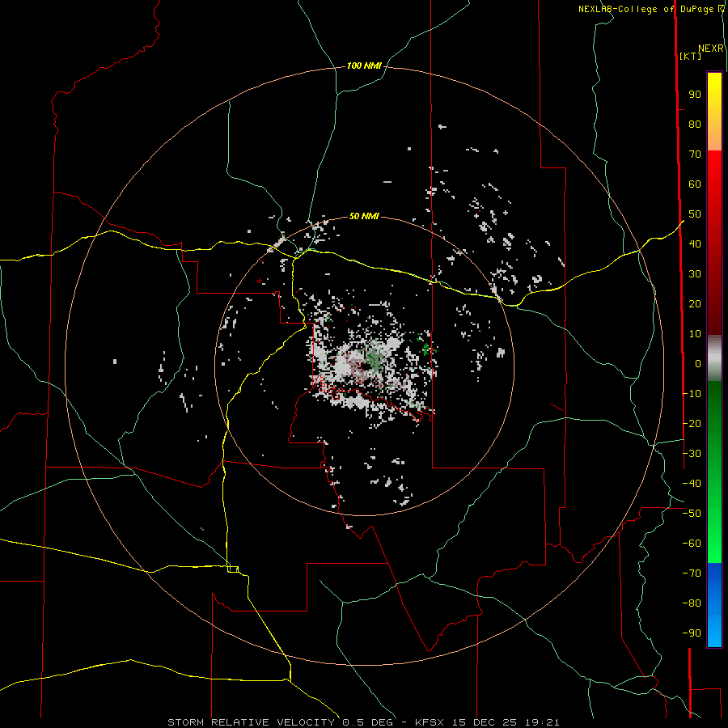This screenshot has width=728, height=728.
Task: Click the "-70" value on the velocity scale
Action: click(692, 574)
